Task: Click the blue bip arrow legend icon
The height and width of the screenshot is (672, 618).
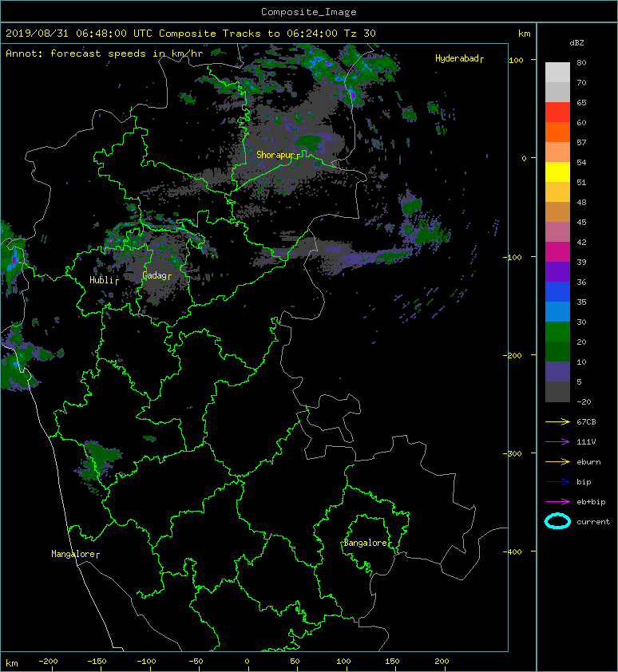Action: click(557, 482)
